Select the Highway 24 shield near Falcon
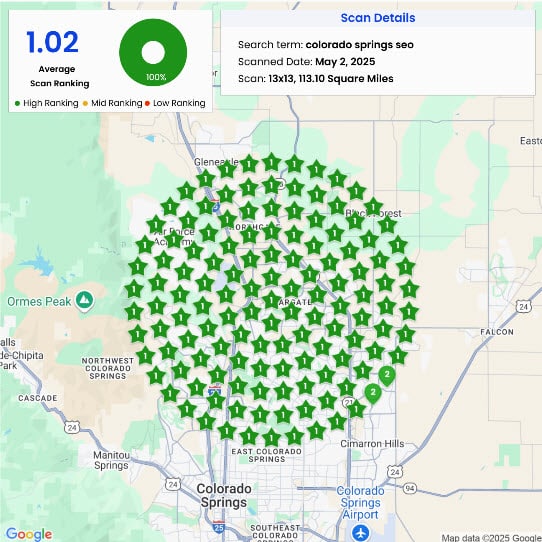The height and width of the screenshot is (542, 542). (523, 306)
